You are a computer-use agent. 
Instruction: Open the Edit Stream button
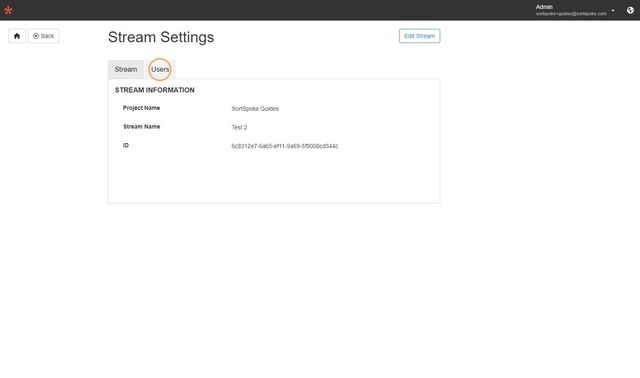coord(419,36)
